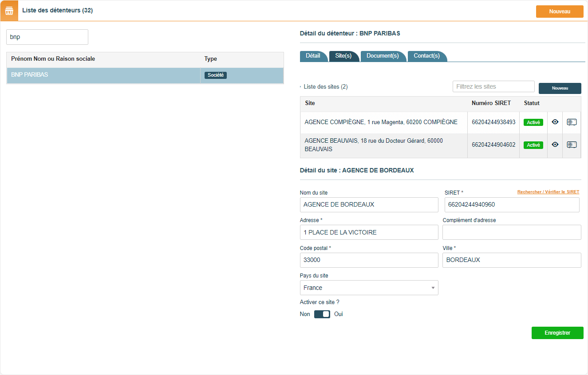Click the Ville input field
This screenshot has width=588, height=375.
tap(512, 260)
